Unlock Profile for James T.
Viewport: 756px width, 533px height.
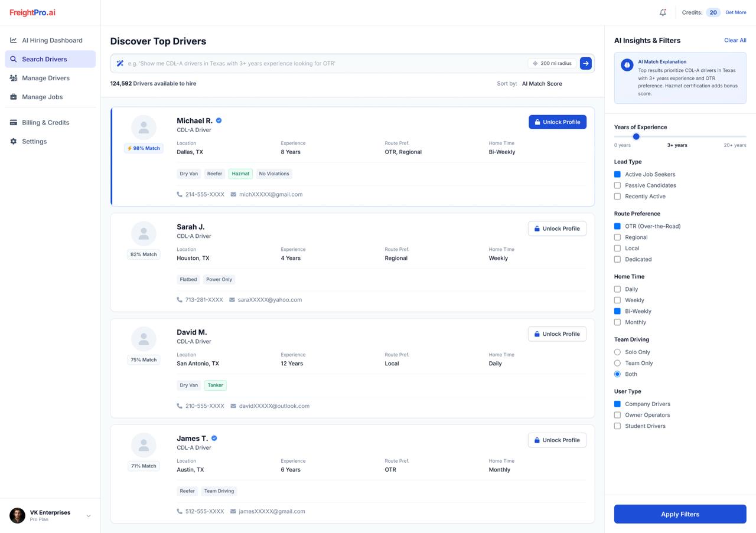[x=557, y=440]
